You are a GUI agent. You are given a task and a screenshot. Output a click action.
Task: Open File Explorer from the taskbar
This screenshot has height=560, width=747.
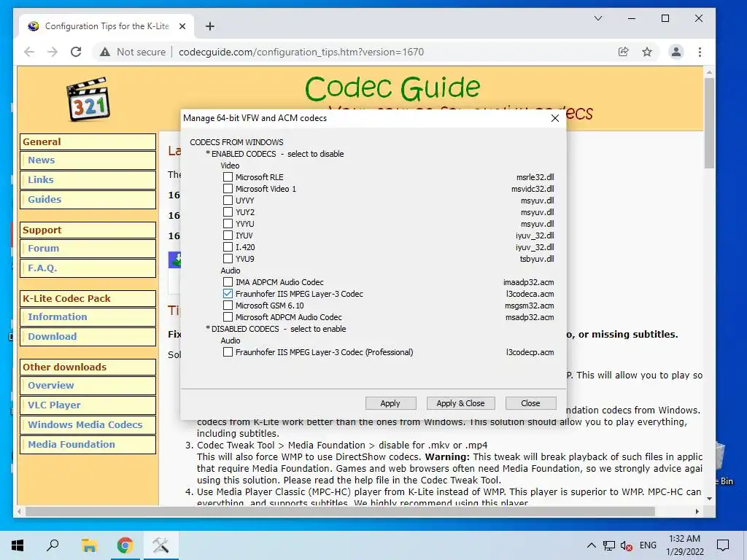pos(89,545)
